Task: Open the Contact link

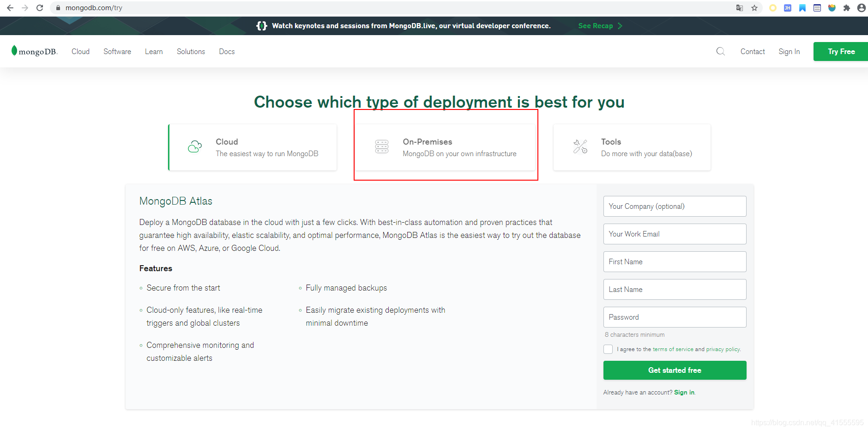Action: coord(753,52)
